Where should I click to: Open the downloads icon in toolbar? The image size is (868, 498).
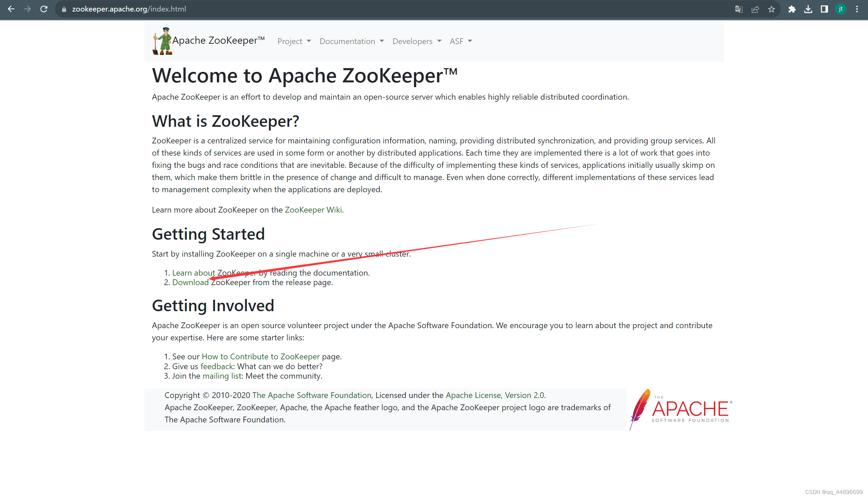808,9
